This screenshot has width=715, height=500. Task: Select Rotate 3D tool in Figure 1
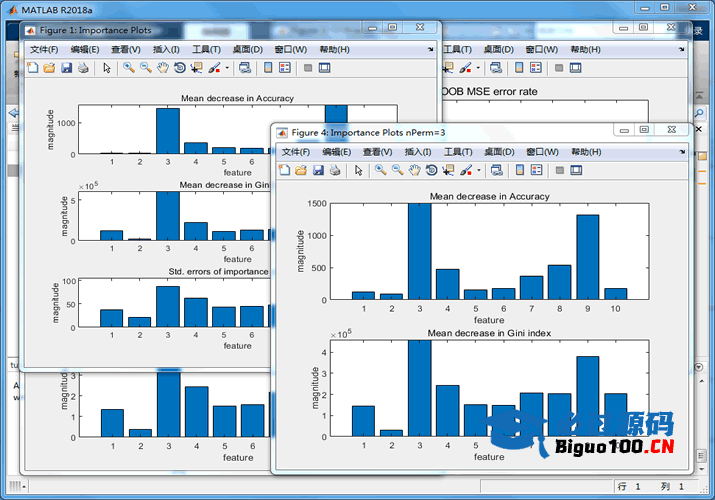tap(180, 68)
